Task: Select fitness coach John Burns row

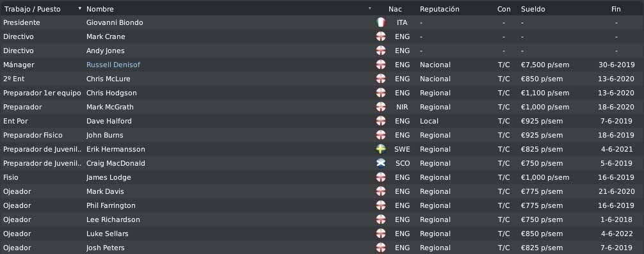Action: coord(322,135)
